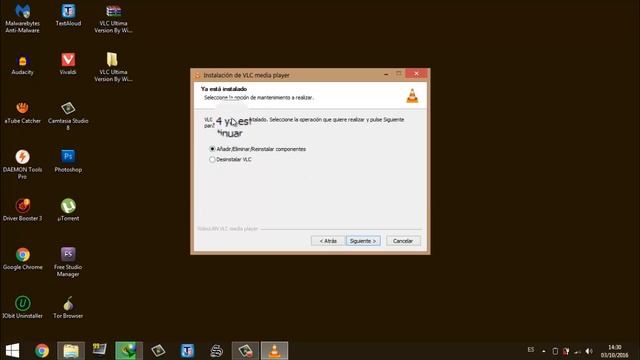Launch Camtasia Studio 8 shortcut
The width and height of the screenshot is (640, 360).
tap(68, 116)
